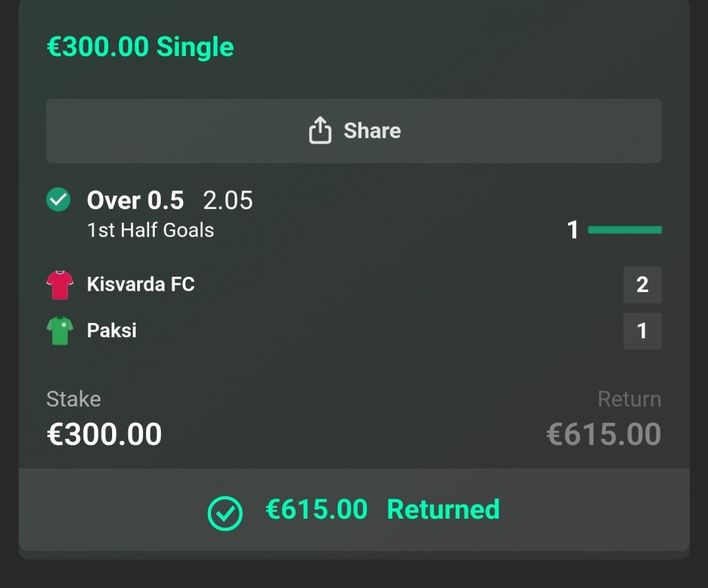
Task: Open the Paksi team name
Action: coord(112,330)
